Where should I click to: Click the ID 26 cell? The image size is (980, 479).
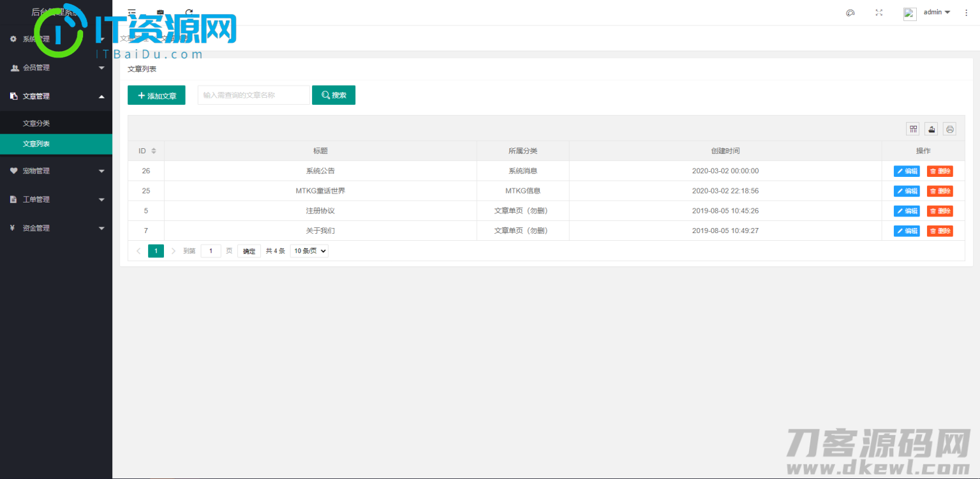coord(146,171)
